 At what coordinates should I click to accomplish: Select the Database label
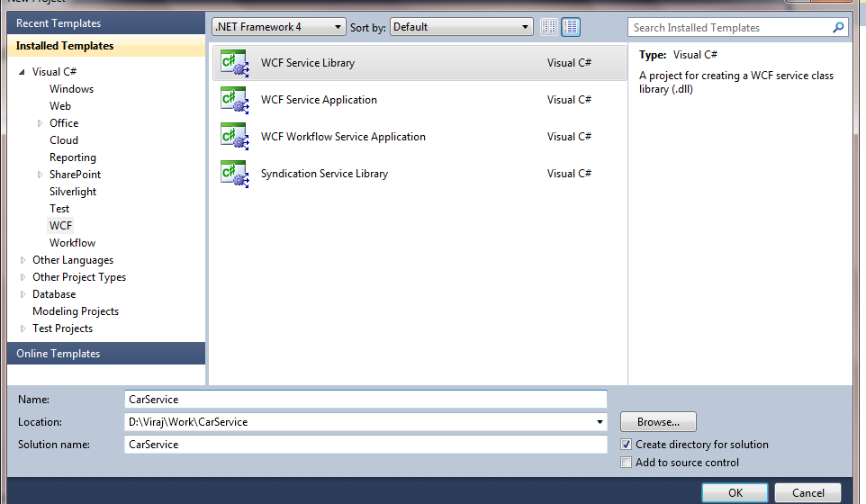54,294
